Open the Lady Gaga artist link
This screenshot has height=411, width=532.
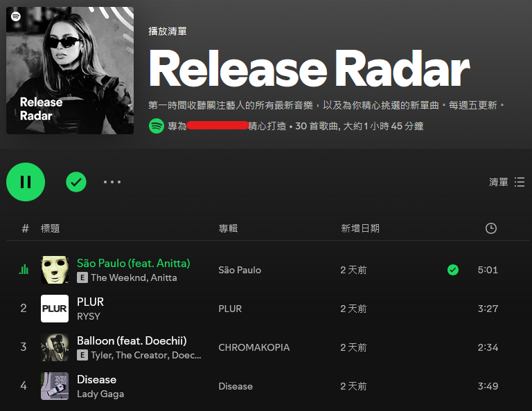pos(100,394)
